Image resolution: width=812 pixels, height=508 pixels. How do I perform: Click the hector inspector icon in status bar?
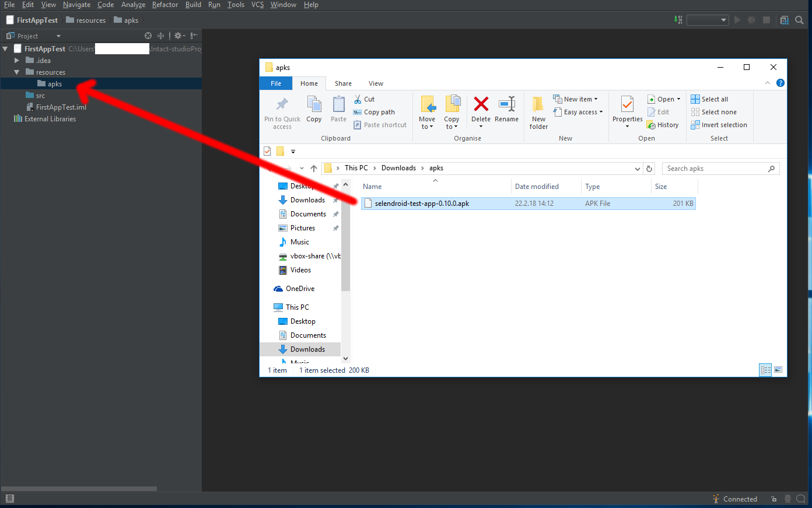(x=787, y=499)
